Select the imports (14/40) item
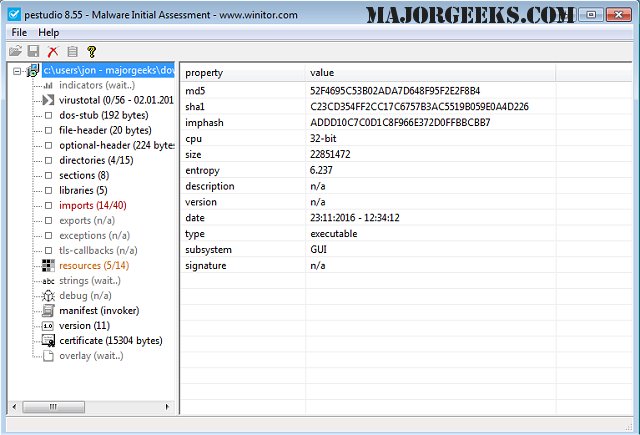This screenshot has height=435, width=640. pyautogui.click(x=93, y=205)
